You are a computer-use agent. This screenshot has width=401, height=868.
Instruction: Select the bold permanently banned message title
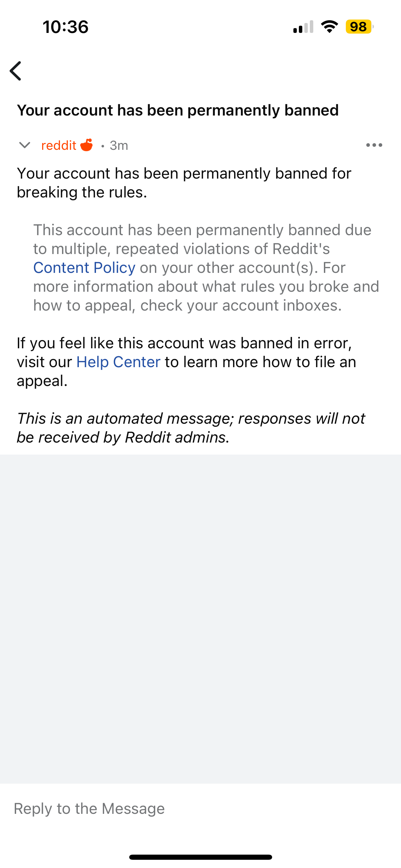178,110
